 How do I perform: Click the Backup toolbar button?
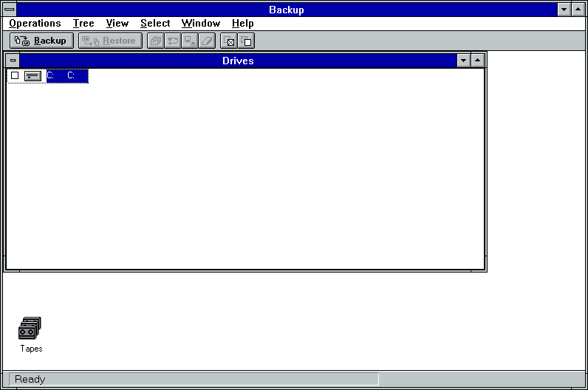[41, 41]
